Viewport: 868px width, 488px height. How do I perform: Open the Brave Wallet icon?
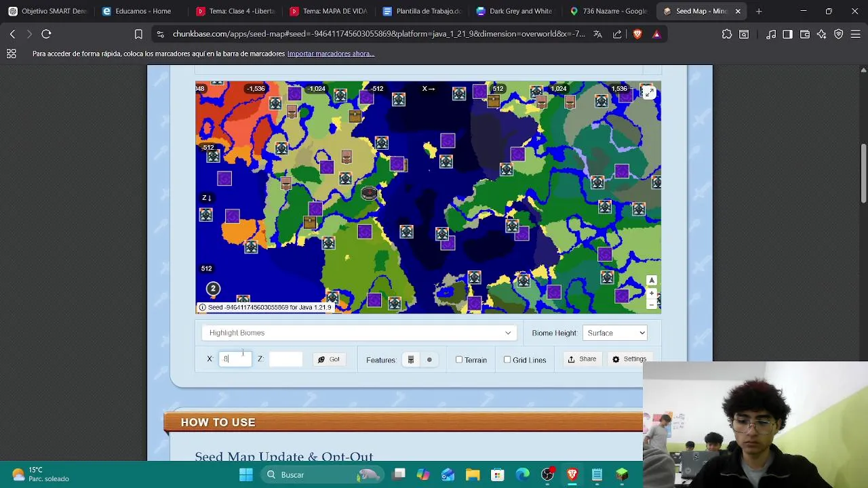tap(805, 34)
